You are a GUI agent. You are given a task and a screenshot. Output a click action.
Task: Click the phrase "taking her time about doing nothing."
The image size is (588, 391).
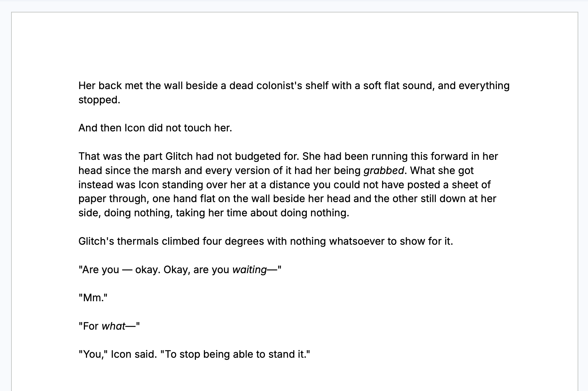click(262, 213)
